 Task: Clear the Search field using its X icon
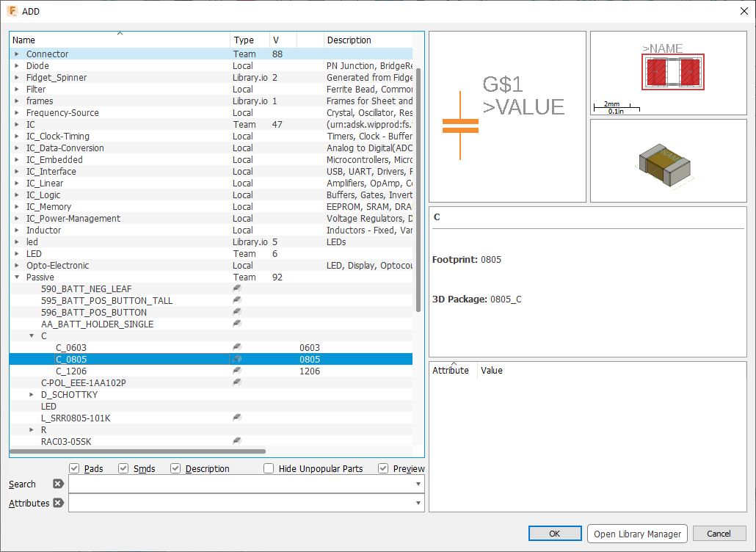click(57, 484)
